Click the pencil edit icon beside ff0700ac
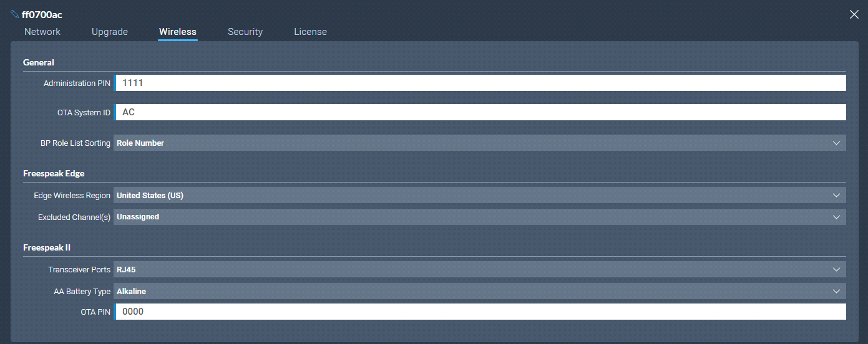This screenshot has height=344, width=868. (15, 14)
